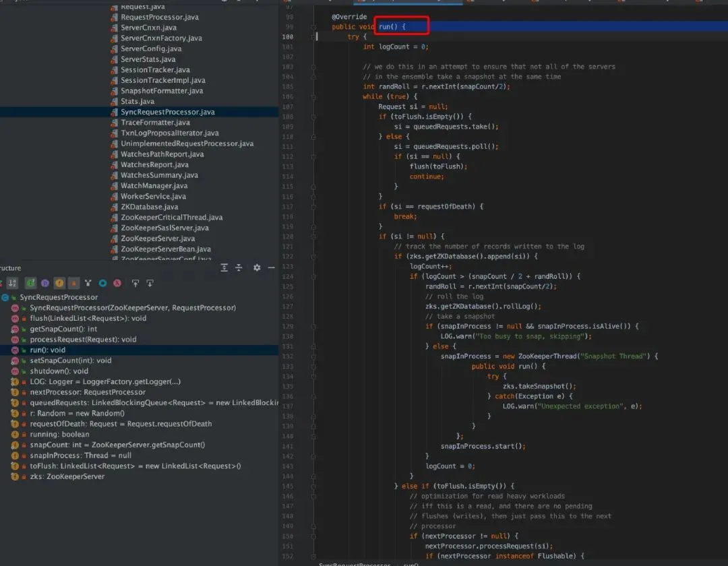Click the "Too busy to snap, skipping" string

[529, 336]
